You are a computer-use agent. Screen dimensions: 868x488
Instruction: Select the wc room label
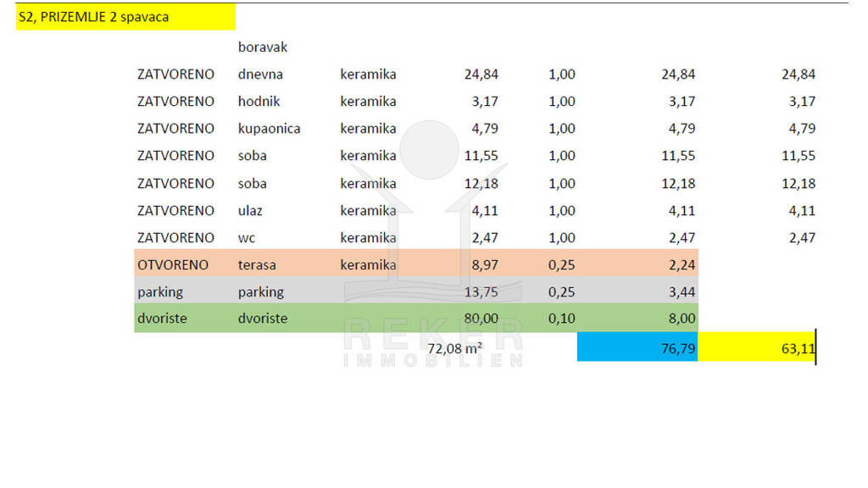pos(247,238)
